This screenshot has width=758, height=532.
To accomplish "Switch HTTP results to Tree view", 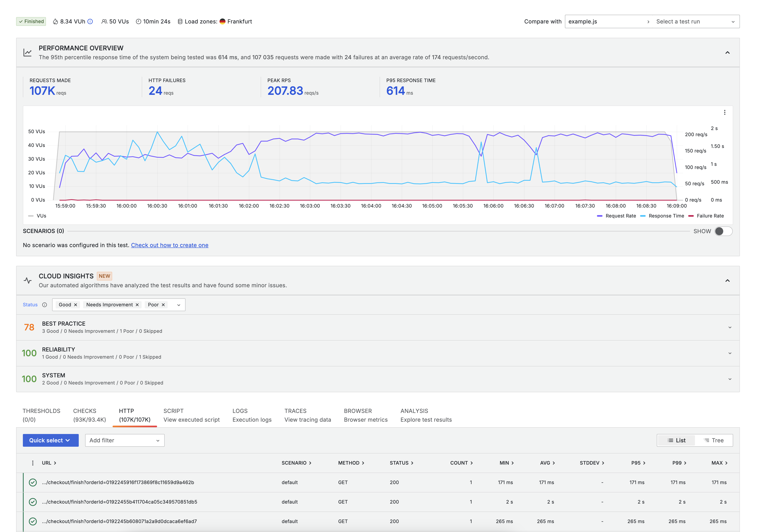I will coord(714,440).
